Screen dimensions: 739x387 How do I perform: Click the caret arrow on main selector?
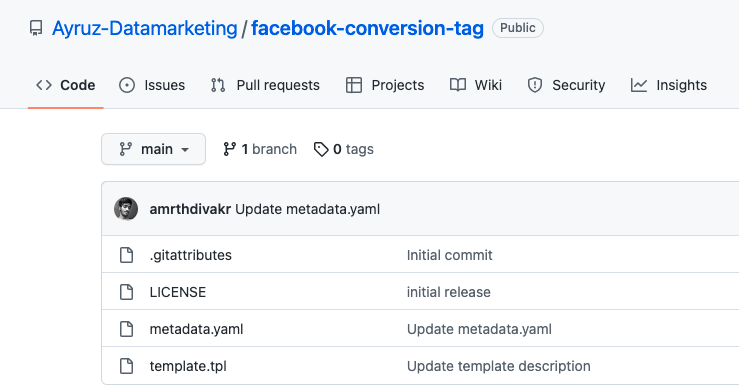185,150
